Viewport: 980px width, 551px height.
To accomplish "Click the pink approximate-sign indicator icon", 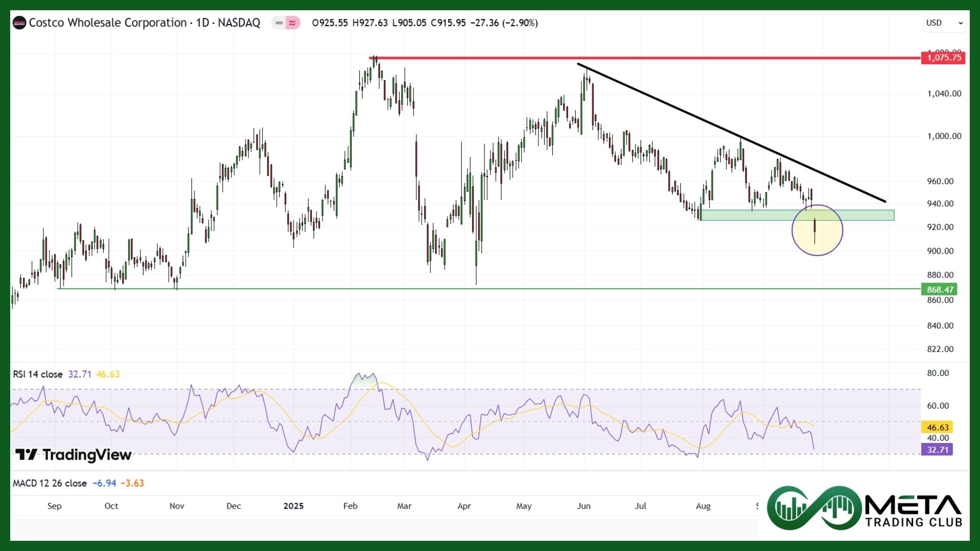I will coord(292,23).
